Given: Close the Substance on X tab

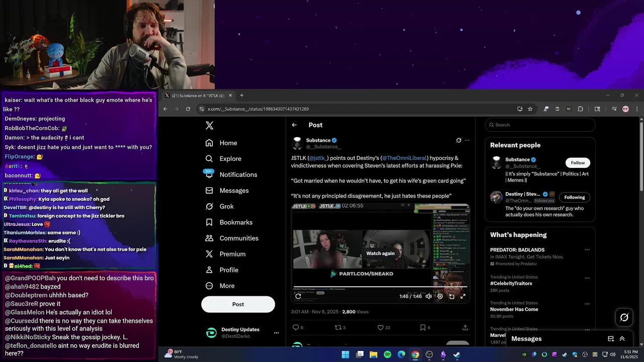Looking at the screenshot, I should tap(230, 96).
